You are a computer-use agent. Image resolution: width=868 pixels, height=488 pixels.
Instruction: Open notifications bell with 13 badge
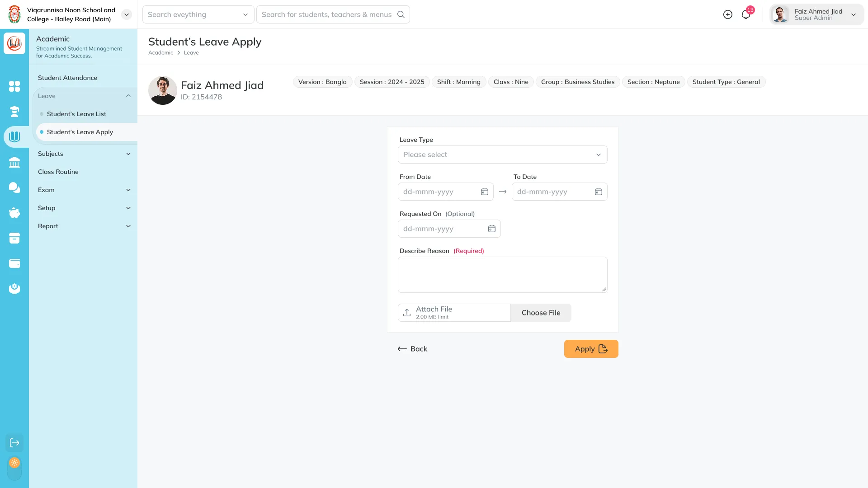(746, 14)
